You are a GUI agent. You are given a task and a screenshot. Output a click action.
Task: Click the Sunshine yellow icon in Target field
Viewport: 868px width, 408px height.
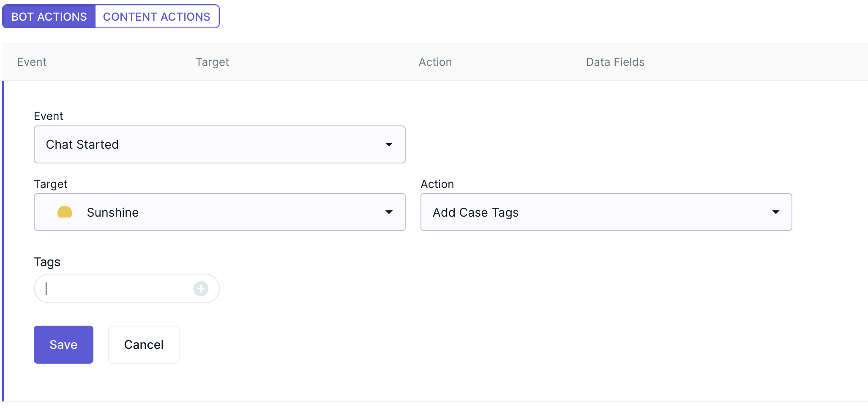(65, 212)
